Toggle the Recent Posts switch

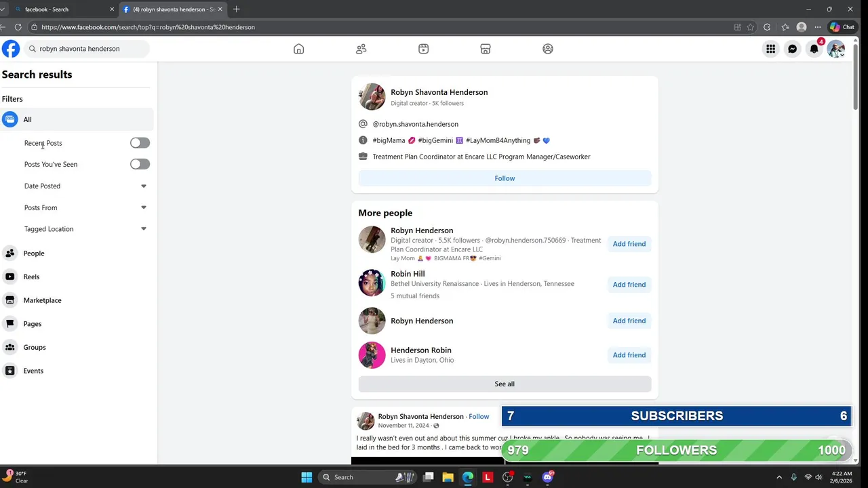(140, 143)
